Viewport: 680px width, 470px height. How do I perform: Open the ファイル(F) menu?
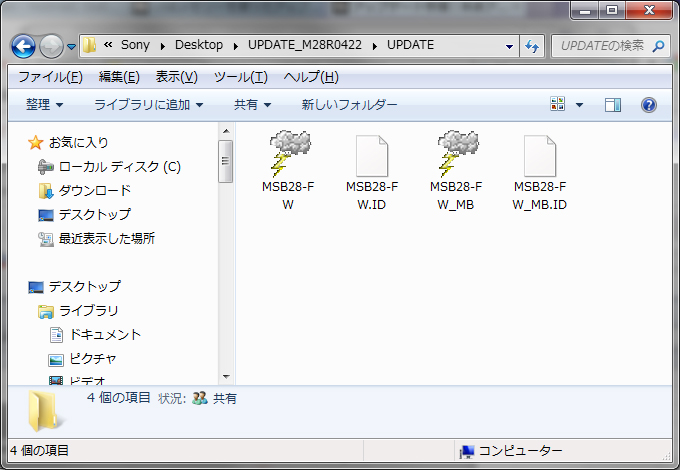coord(50,77)
